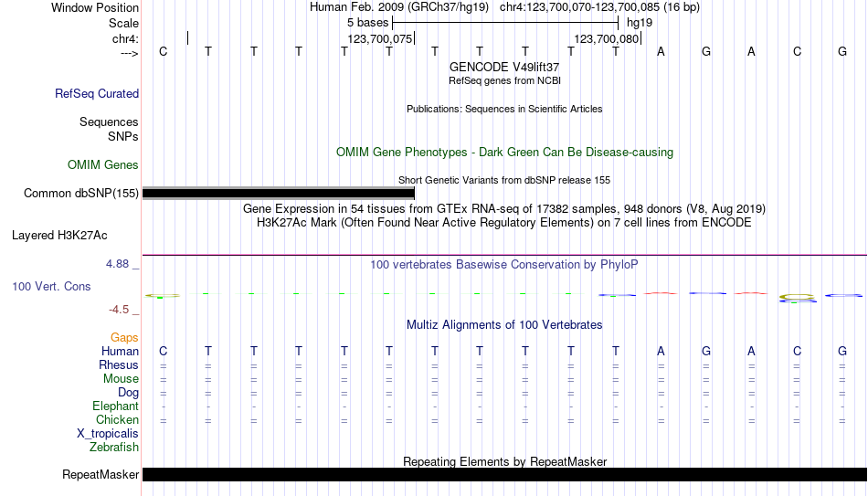Click Publications: Sequences in Scientific Articles title
This screenshot has height=496, width=868.
tap(504, 109)
